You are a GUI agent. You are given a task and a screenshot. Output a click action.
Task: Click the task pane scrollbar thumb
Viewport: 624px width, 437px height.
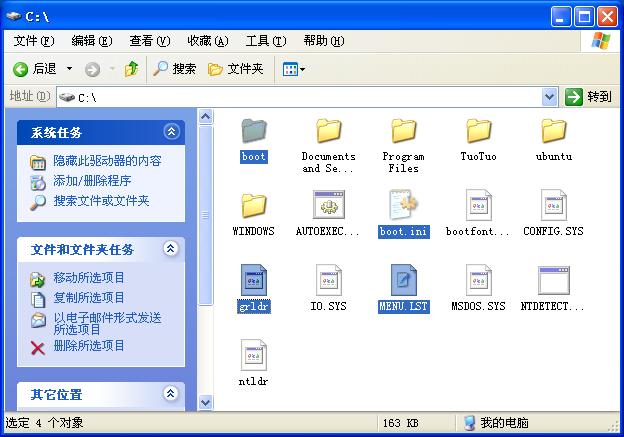(x=205, y=215)
